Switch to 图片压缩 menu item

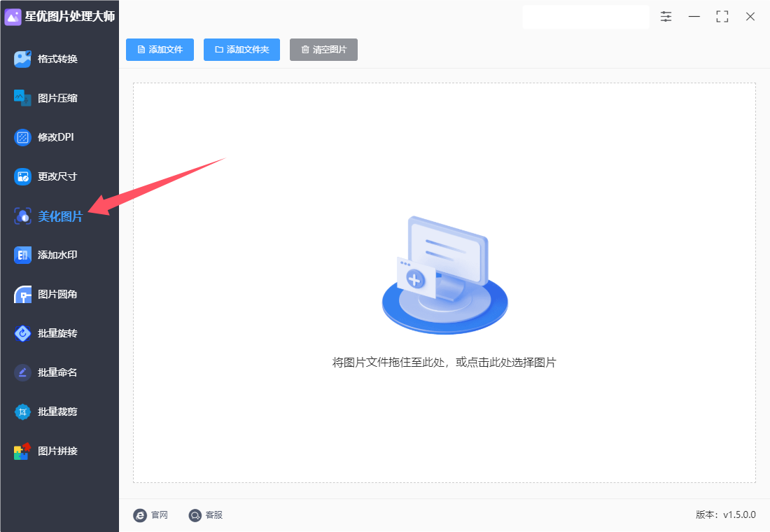pyautogui.click(x=57, y=98)
